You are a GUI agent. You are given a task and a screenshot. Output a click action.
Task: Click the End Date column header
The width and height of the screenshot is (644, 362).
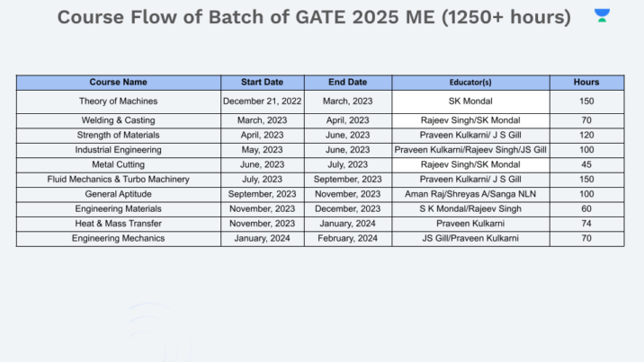[347, 83]
